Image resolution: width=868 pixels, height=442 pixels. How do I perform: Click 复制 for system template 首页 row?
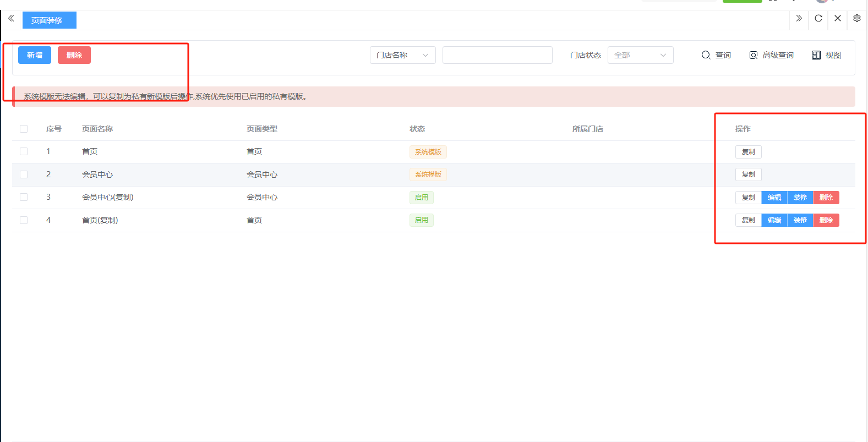[748, 152]
